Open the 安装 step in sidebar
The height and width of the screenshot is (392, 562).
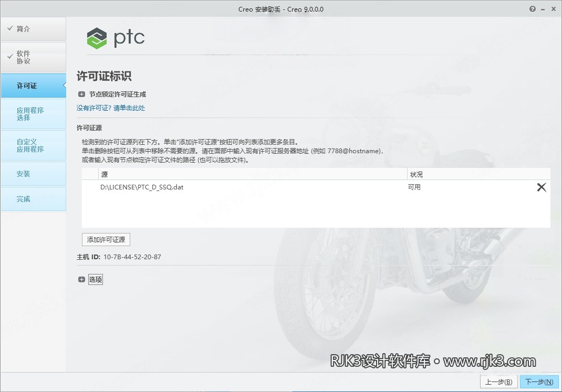(x=33, y=174)
